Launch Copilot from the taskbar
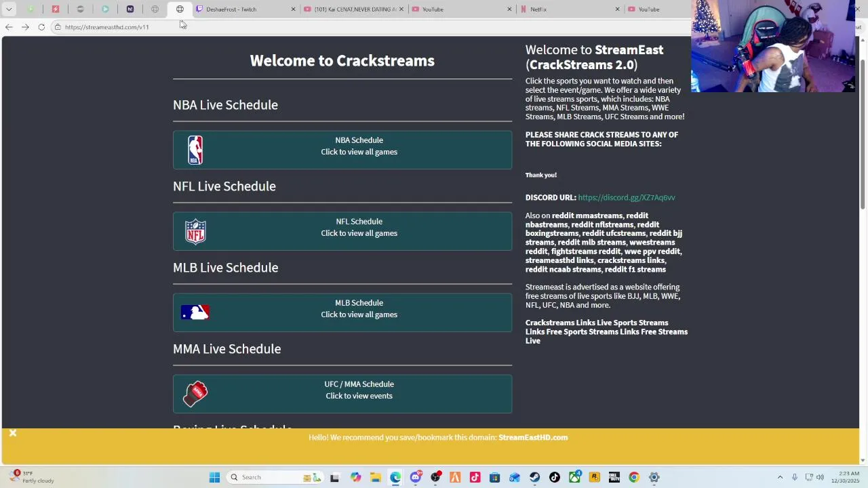The width and height of the screenshot is (868, 488). coord(356,477)
